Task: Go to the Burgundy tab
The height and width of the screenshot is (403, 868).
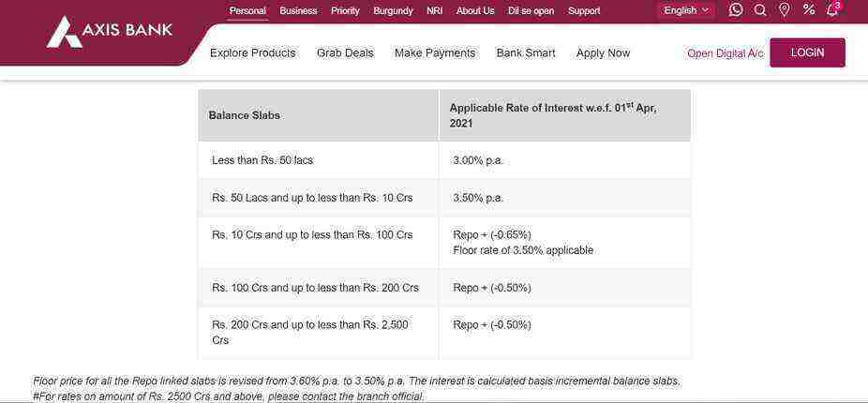Action: pos(393,10)
